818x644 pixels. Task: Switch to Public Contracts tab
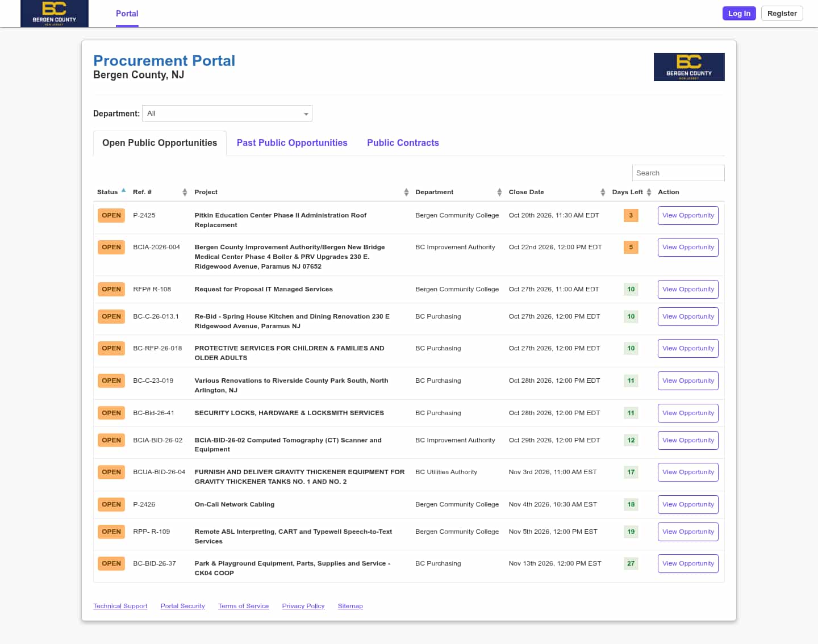click(x=403, y=143)
